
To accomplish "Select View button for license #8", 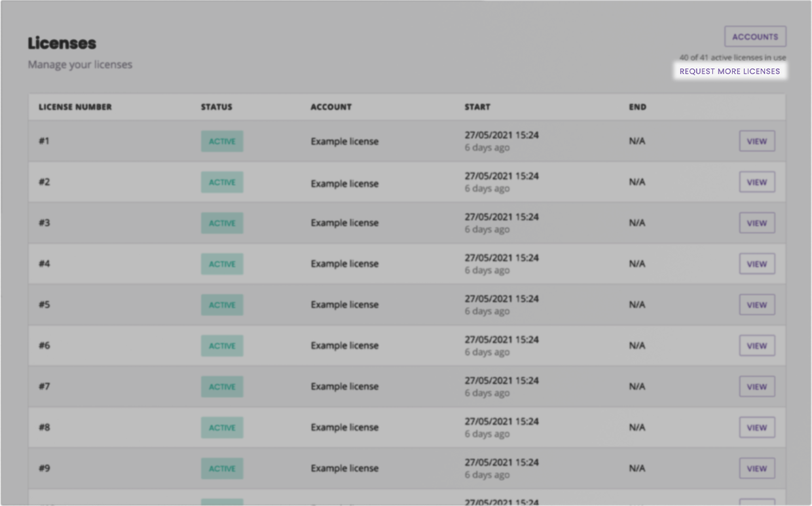I will [757, 427].
